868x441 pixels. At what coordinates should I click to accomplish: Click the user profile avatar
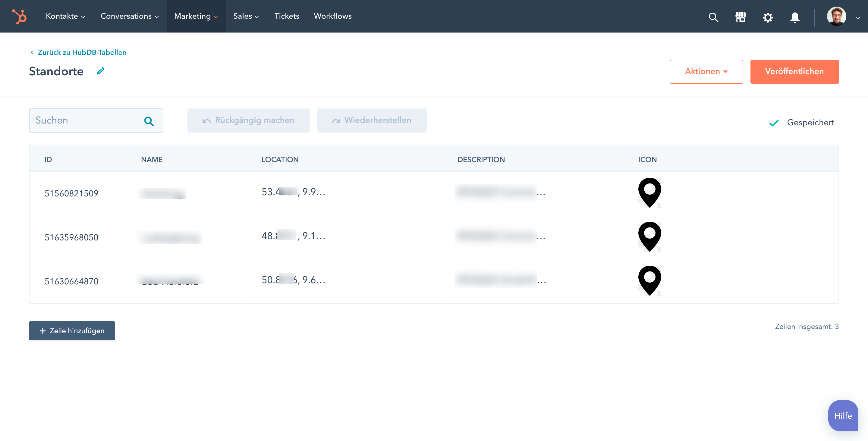coord(836,16)
